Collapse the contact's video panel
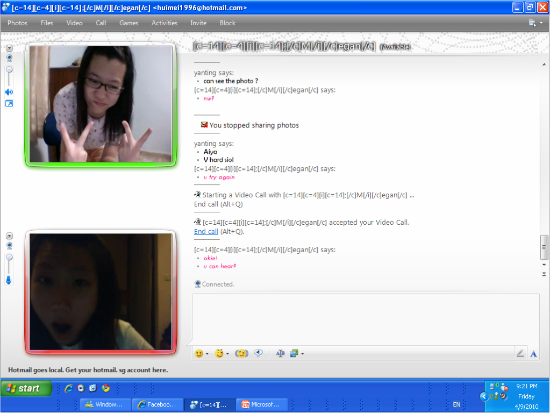Screen dimensions: 550x413 click(x=9, y=48)
